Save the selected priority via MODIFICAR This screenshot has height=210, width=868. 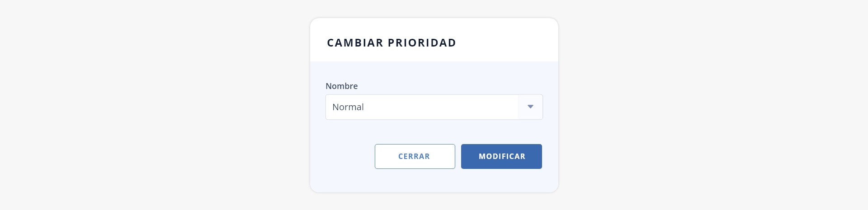coord(501,156)
